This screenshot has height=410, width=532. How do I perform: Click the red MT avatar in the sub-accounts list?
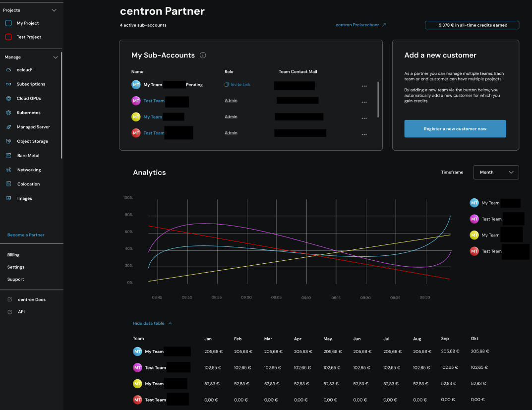(x=136, y=133)
